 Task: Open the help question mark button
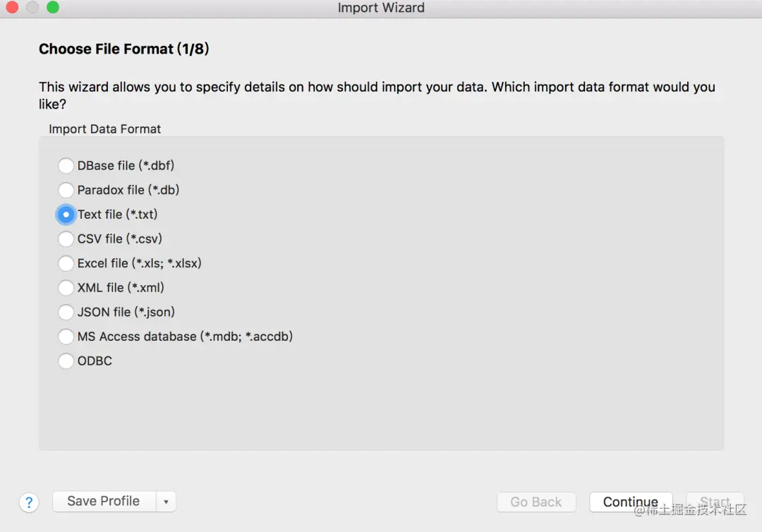[28, 502]
